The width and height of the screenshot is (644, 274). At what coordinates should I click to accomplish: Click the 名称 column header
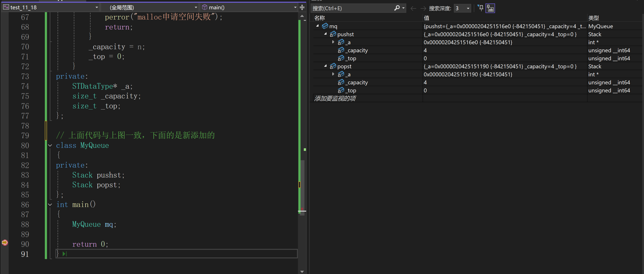(x=319, y=18)
